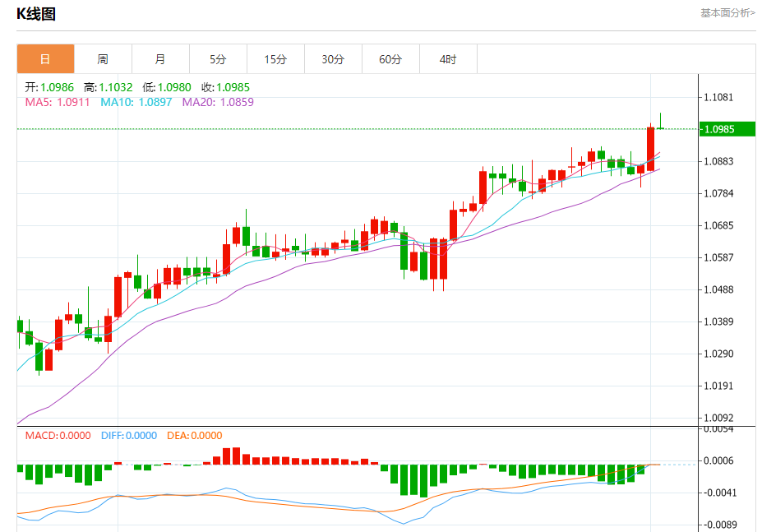Click the DIFF: 0.0000 label
Viewport: 762px width, 532px height.
[x=129, y=436]
